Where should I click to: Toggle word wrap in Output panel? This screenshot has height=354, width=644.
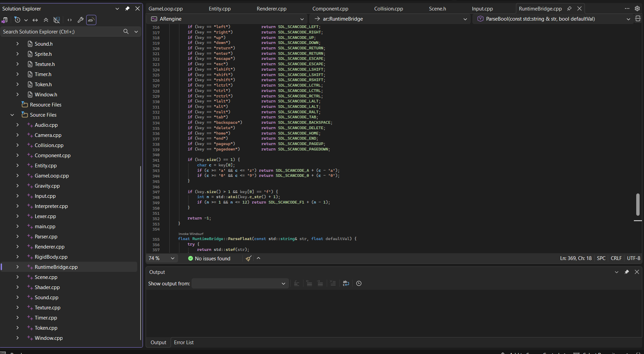(346, 283)
